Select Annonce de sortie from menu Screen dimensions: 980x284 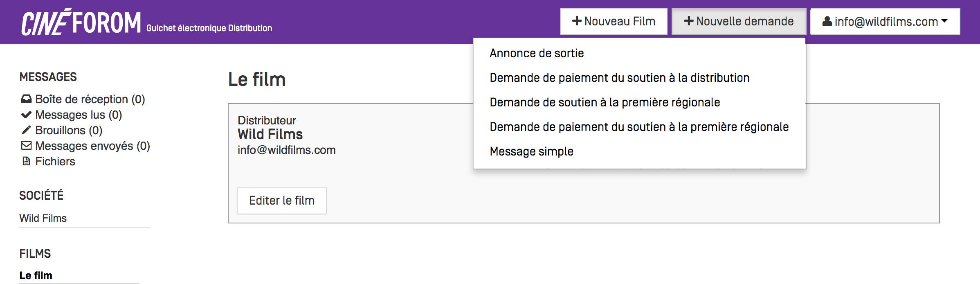coord(537,53)
